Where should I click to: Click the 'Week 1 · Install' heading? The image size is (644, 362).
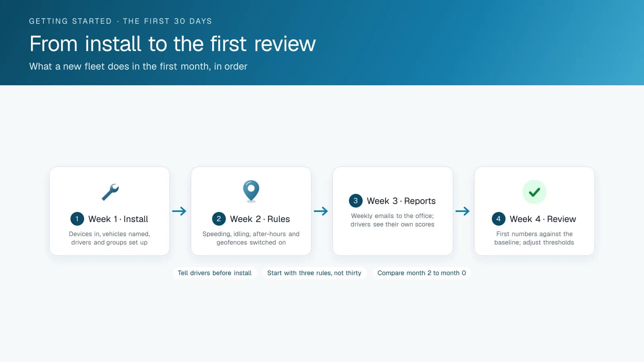[x=118, y=219]
